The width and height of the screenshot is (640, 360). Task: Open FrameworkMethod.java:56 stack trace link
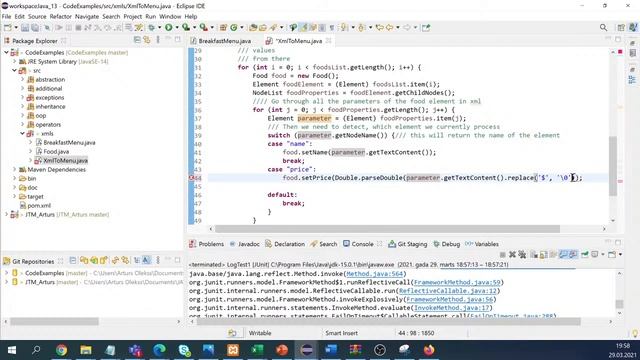click(449, 300)
